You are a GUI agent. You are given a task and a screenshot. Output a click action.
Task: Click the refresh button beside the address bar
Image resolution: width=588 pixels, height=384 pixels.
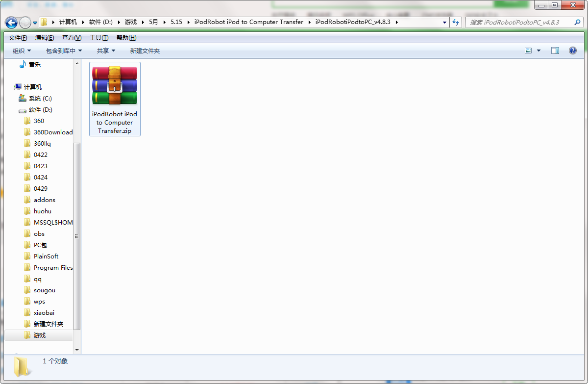pyautogui.click(x=456, y=22)
